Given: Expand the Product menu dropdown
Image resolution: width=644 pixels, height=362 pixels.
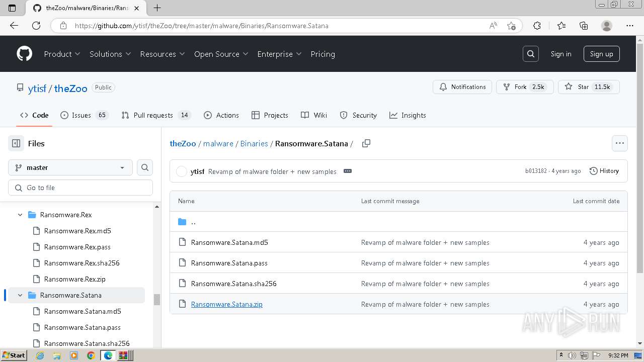Looking at the screenshot, I should pyautogui.click(x=62, y=54).
